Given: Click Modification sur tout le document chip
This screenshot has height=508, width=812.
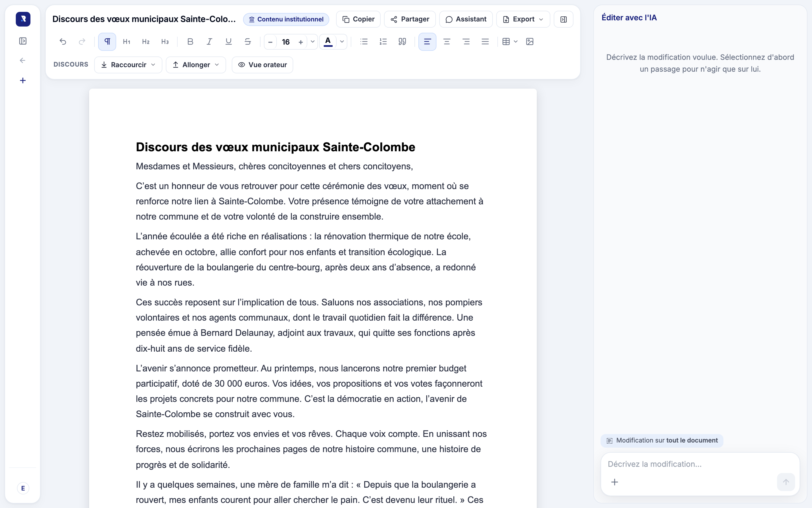Looking at the screenshot, I should coord(662,441).
